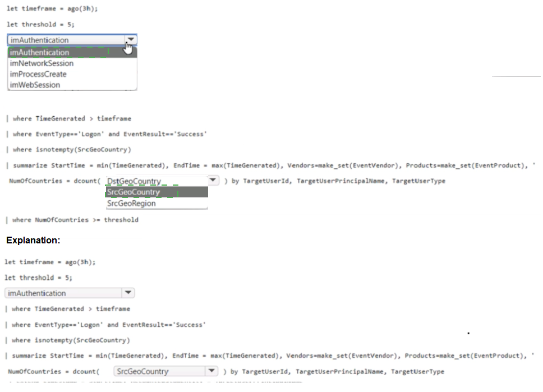Click the DstGeoCountry combo box field
This screenshot has height=392, width=543.
pos(155,181)
